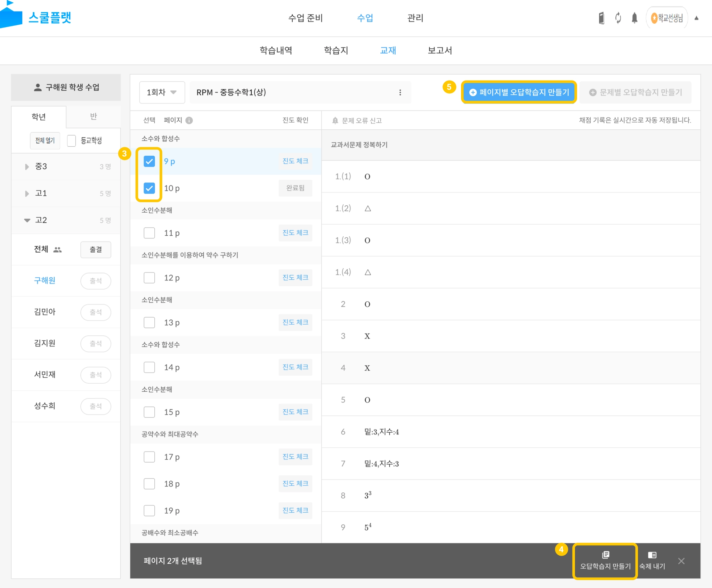Click the 숙제 내기 icon in bottom bar
Image resolution: width=712 pixels, height=588 pixels.
(x=652, y=555)
